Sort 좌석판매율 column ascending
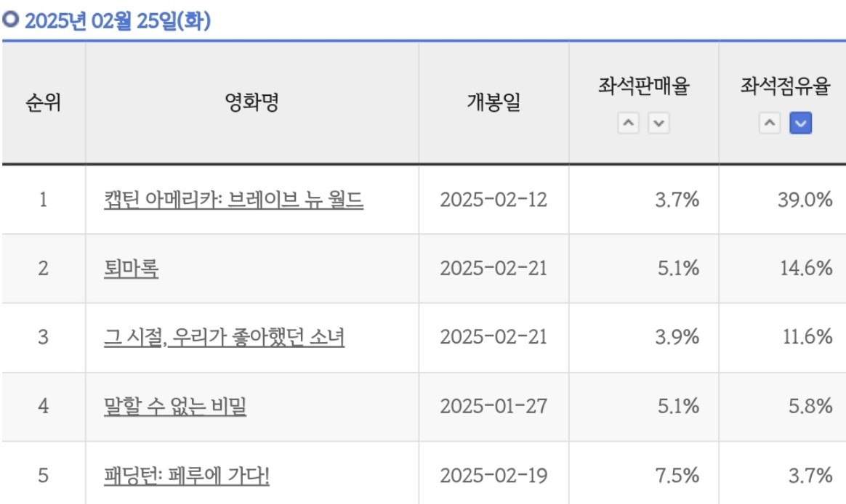 pyautogui.click(x=629, y=124)
